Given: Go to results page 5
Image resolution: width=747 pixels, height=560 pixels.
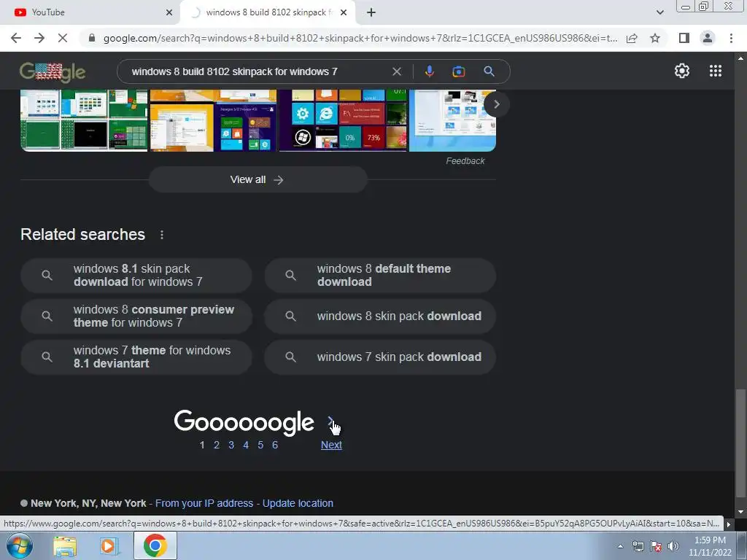Looking at the screenshot, I should point(260,445).
